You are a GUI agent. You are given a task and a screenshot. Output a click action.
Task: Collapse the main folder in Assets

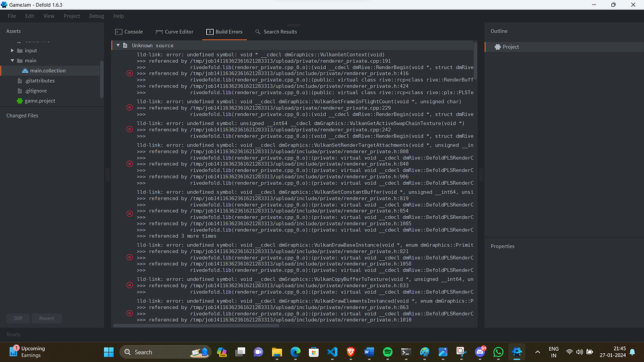pos(13,60)
